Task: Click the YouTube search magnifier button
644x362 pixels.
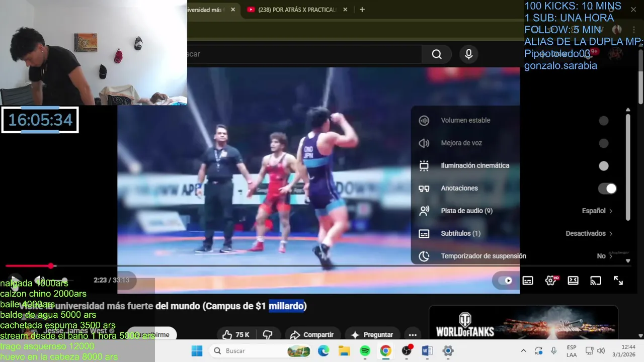Action: (x=437, y=54)
